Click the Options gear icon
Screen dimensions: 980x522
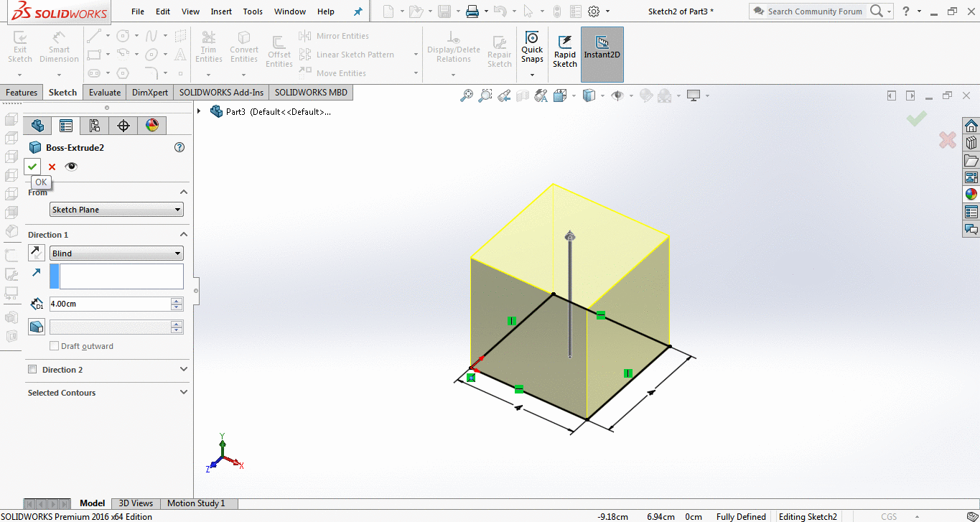[594, 11]
